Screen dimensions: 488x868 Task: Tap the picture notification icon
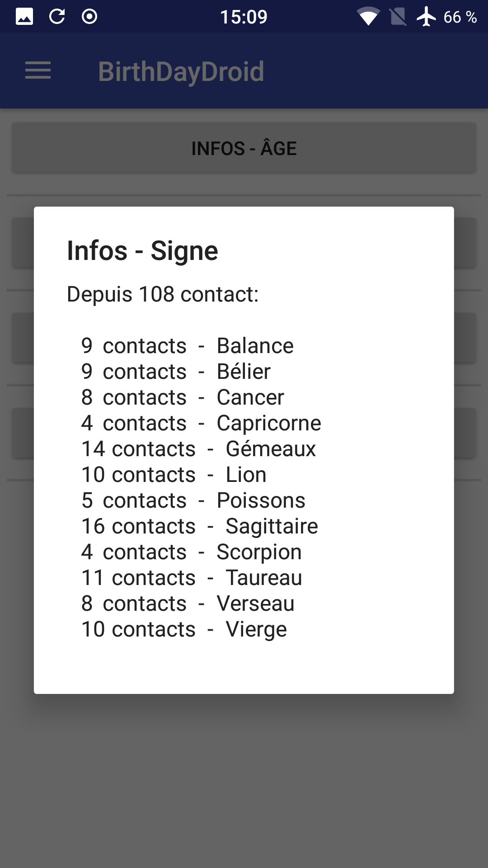[x=24, y=17]
